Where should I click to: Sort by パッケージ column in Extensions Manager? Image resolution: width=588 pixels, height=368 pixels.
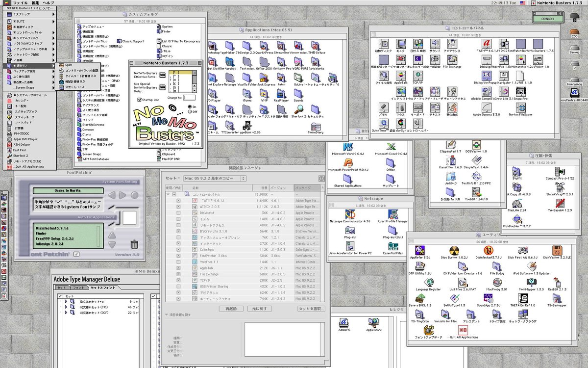306,187
